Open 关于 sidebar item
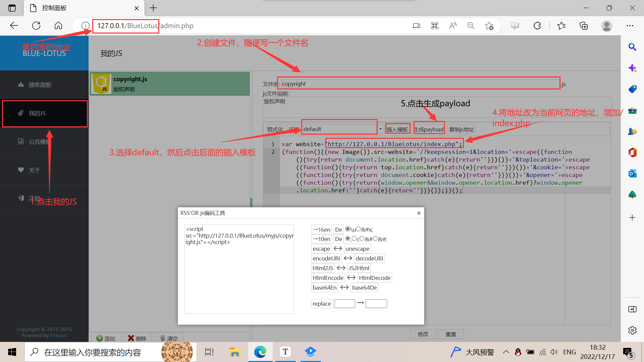 point(34,170)
